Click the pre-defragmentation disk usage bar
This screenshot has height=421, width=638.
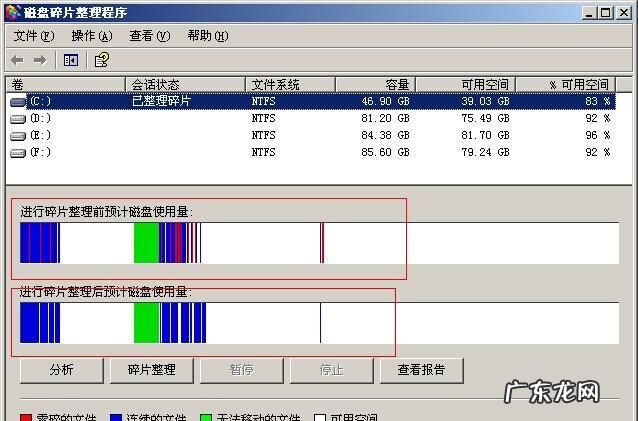[x=319, y=243]
